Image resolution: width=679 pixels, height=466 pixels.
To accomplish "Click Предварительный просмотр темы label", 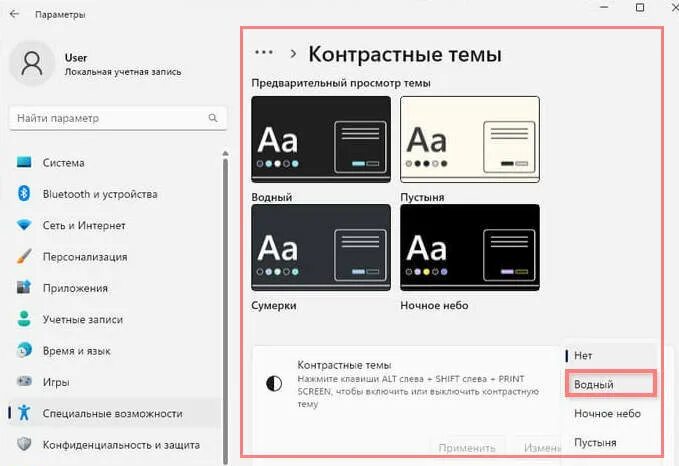I will [341, 83].
